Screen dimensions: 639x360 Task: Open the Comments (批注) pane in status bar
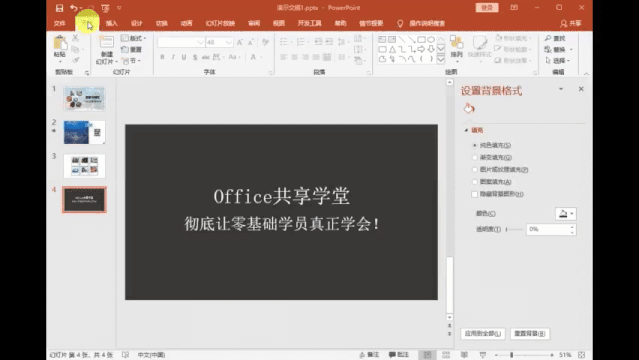pos(399,355)
